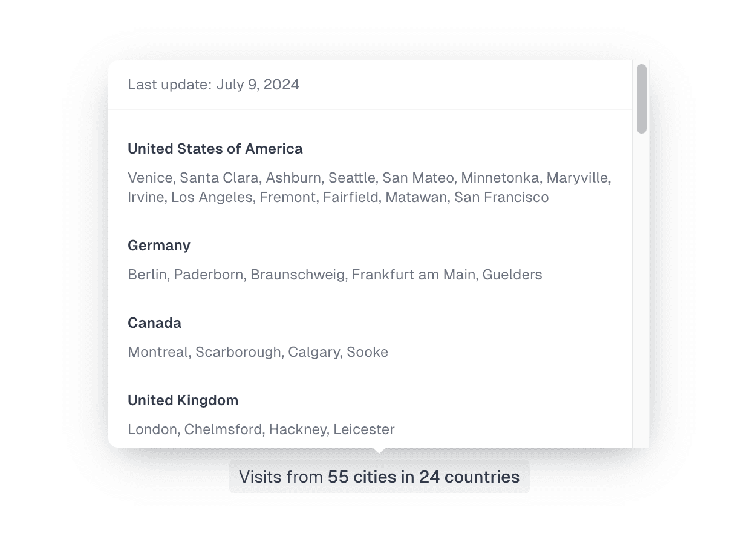Click the Last update date text
The image size is (756, 537).
pos(213,85)
